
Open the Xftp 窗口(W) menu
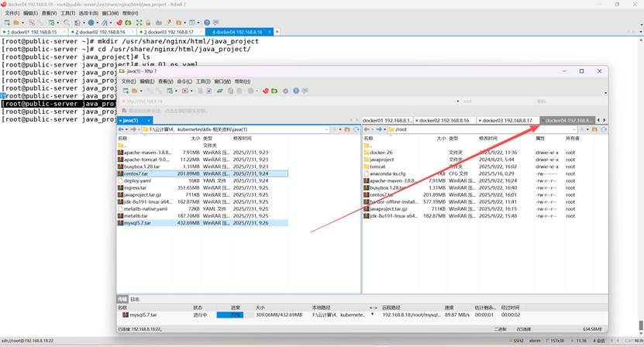click(222, 81)
